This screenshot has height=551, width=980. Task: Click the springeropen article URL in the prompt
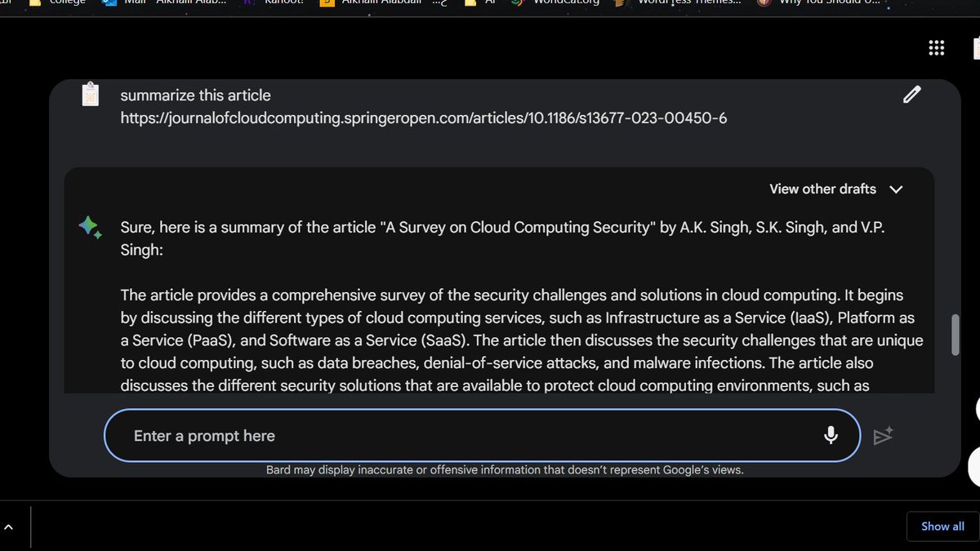424,118
